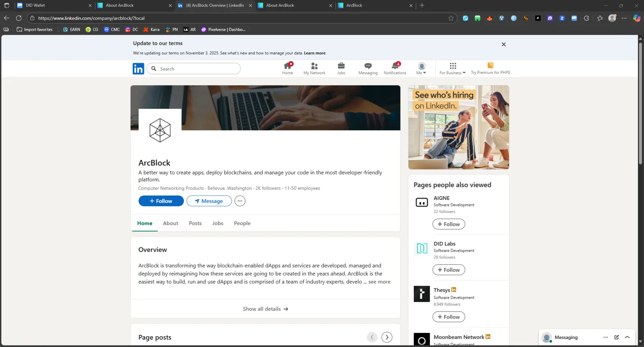Image resolution: width=644 pixels, height=347 pixels.
Task: Message ArcBlock
Action: [x=209, y=201]
